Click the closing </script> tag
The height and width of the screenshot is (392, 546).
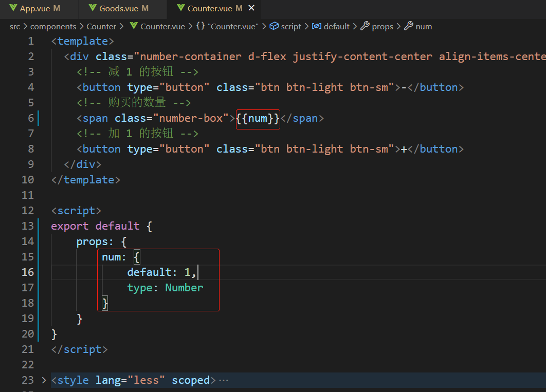[x=79, y=349]
